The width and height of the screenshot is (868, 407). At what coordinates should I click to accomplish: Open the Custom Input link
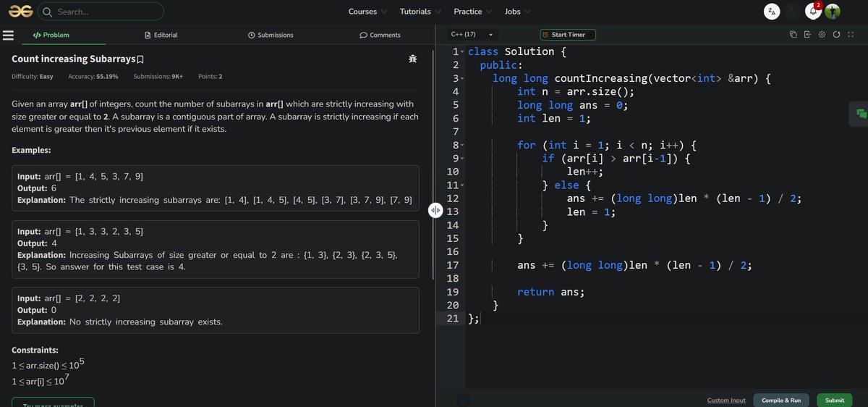pyautogui.click(x=726, y=400)
